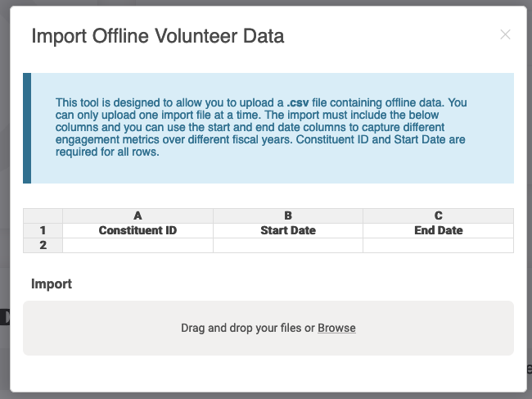Click the empty cell under End Date
Screen dimensions: 532x399
[x=439, y=245]
